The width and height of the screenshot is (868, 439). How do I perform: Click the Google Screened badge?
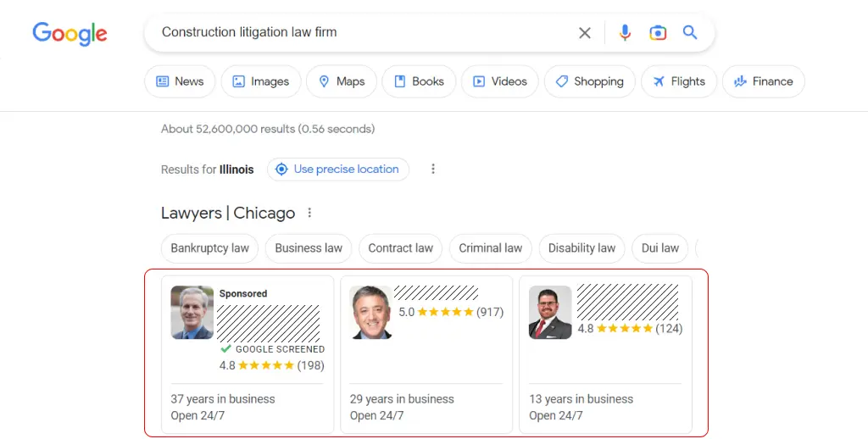click(x=272, y=349)
